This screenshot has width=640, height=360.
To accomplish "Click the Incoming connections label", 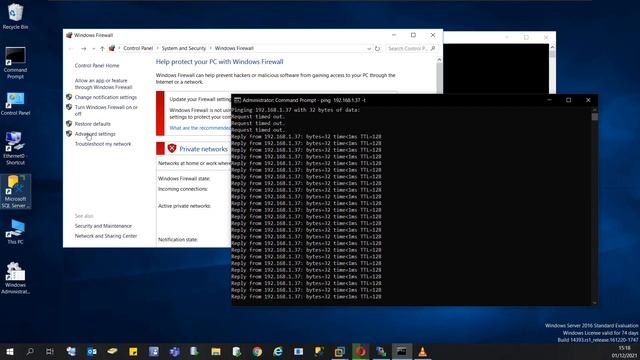I will tap(183, 189).
